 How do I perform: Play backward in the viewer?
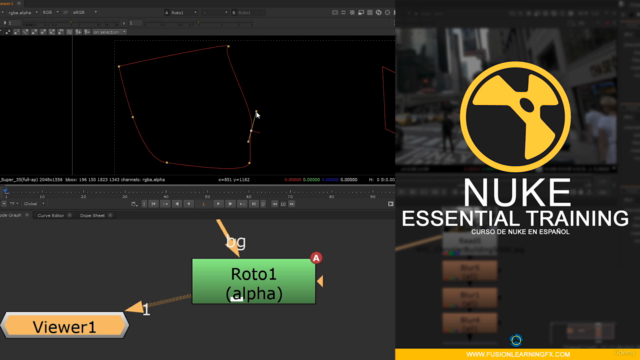(177, 204)
